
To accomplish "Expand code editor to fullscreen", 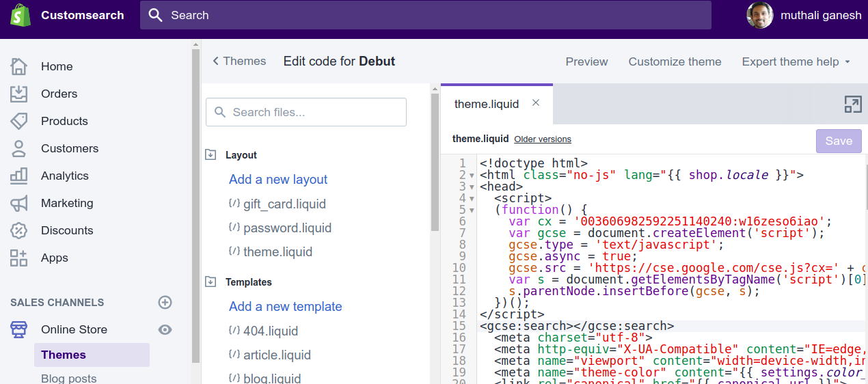I will [x=853, y=104].
